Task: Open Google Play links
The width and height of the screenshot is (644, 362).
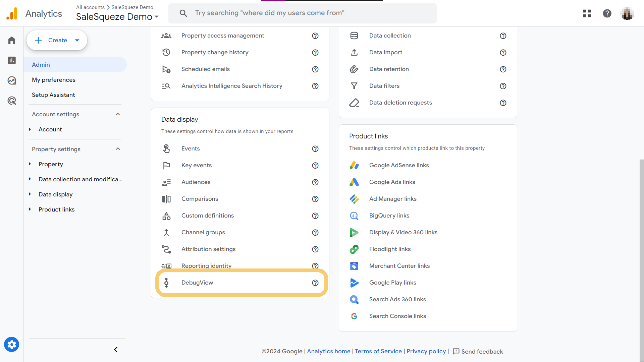Action: coord(392,283)
